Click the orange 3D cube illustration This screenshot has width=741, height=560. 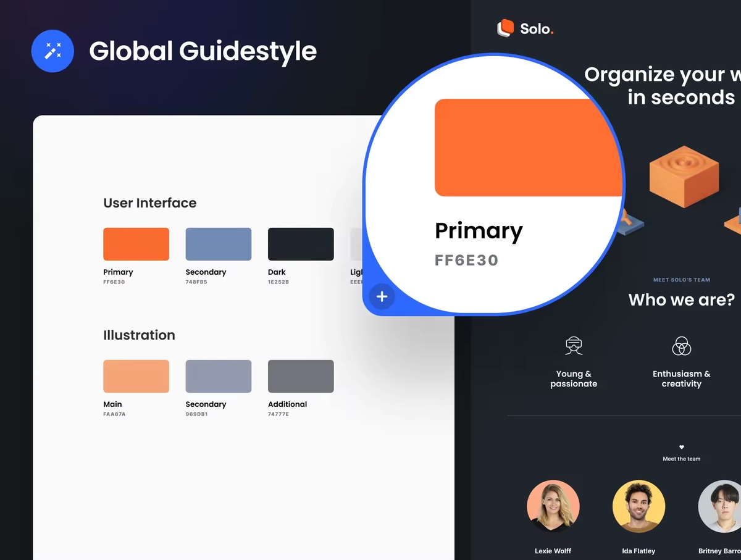click(x=684, y=175)
